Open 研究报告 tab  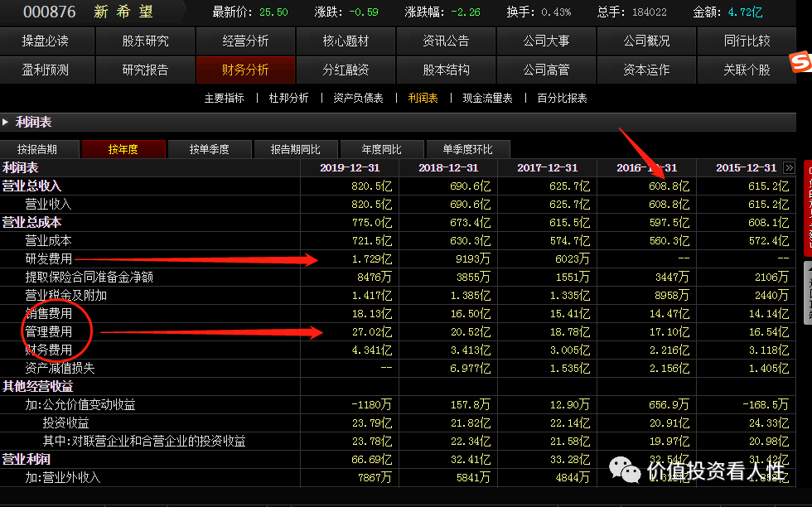146,70
